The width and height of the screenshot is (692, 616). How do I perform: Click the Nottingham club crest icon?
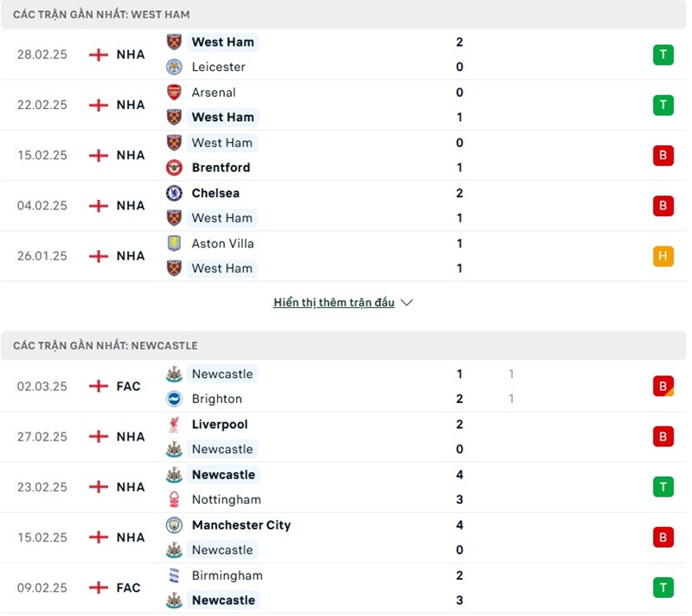coord(175,499)
